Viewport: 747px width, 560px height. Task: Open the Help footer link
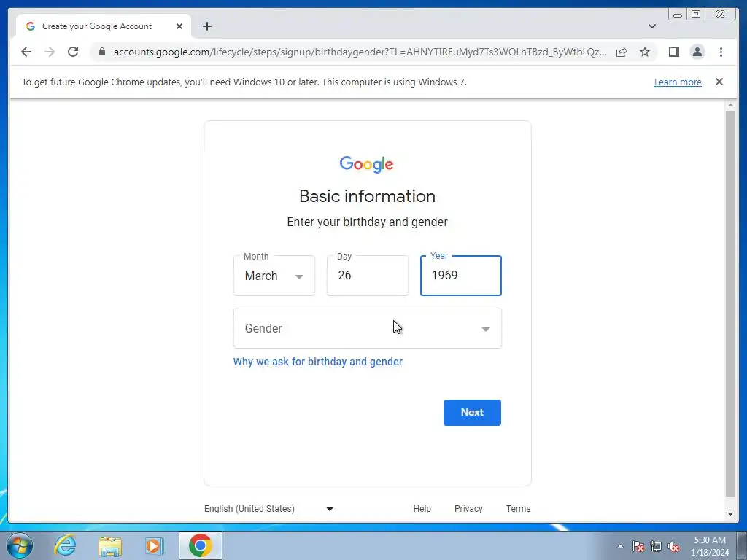tap(422, 508)
